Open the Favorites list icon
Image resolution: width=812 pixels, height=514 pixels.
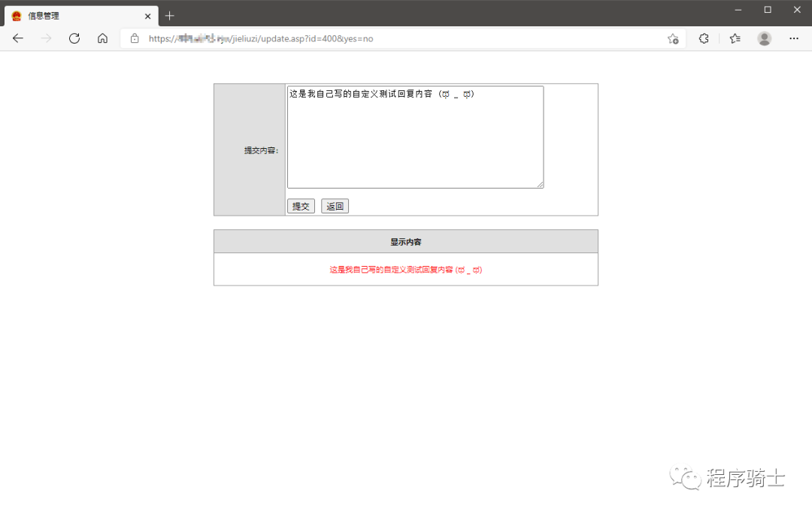click(735, 38)
